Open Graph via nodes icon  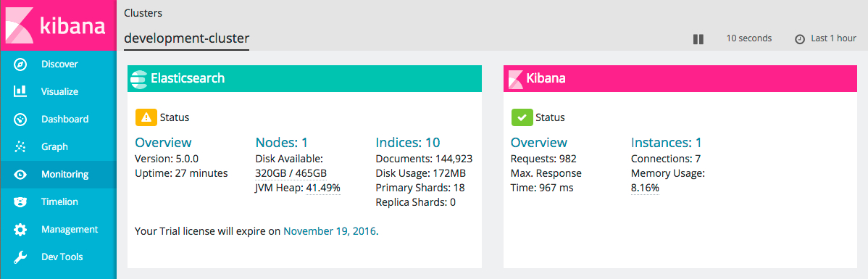coord(20,146)
